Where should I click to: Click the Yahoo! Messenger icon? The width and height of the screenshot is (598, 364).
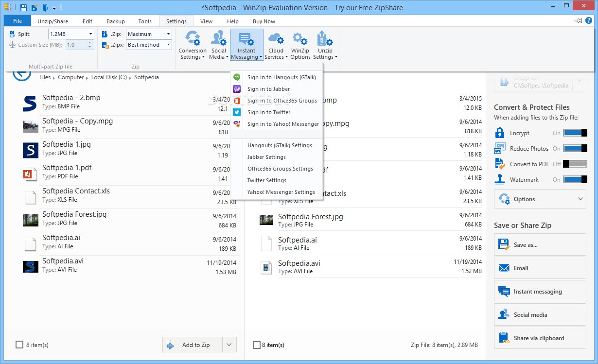tap(237, 124)
